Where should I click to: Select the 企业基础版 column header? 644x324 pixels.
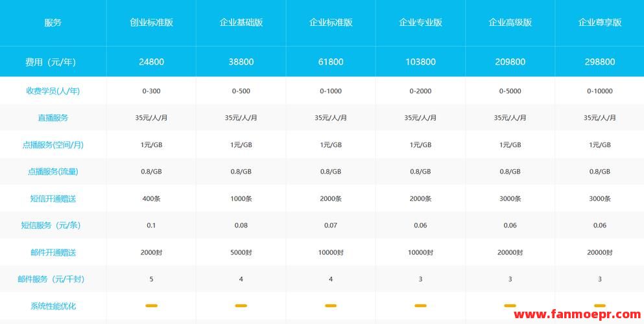point(241,23)
